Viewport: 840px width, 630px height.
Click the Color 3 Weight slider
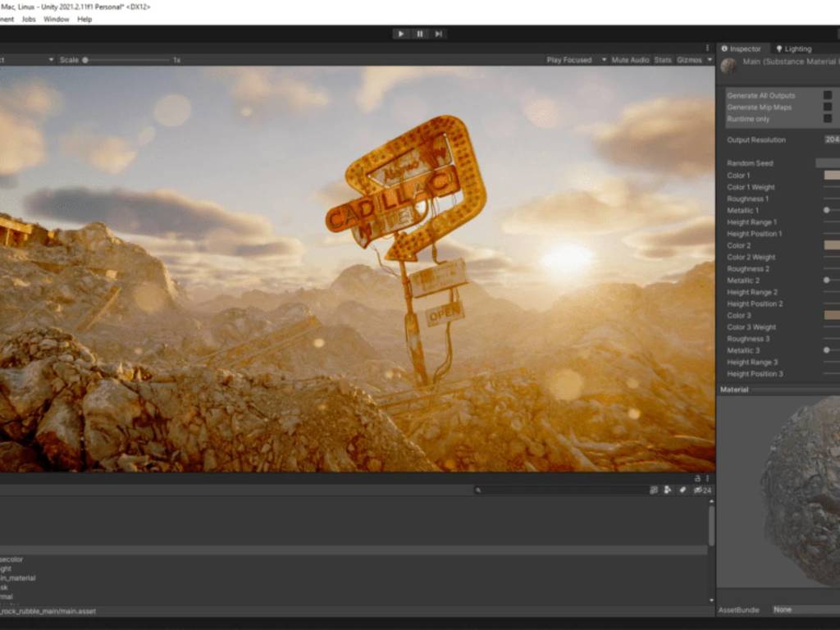point(832,327)
